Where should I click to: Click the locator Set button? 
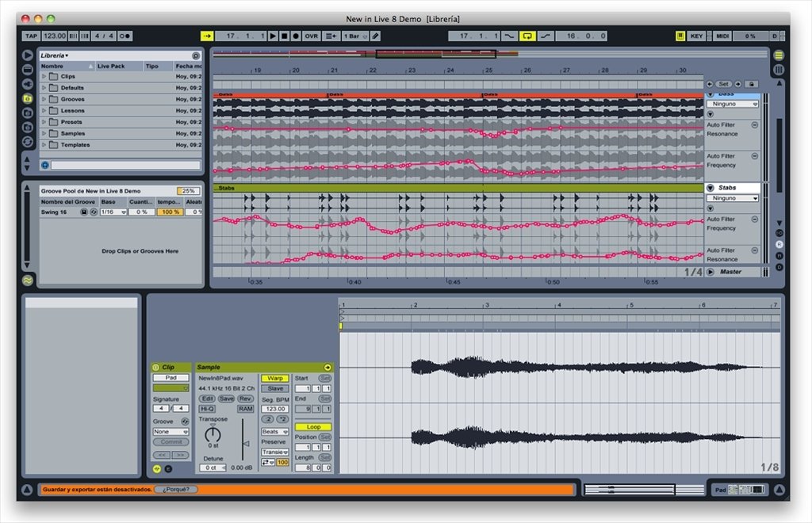[723, 84]
